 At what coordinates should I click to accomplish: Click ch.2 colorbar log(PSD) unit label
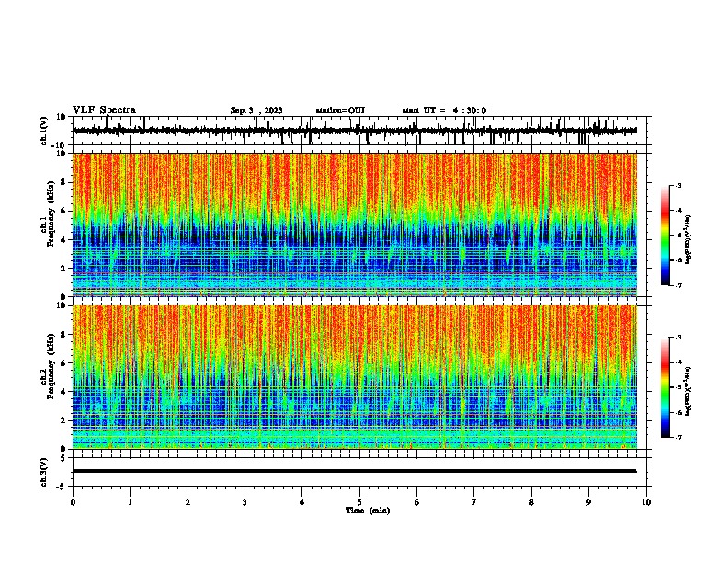(688, 390)
